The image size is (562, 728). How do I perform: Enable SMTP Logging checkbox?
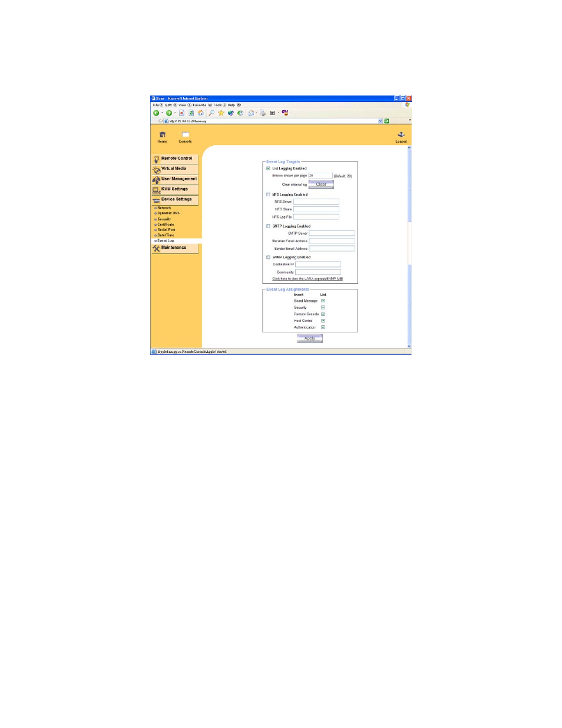tap(268, 226)
